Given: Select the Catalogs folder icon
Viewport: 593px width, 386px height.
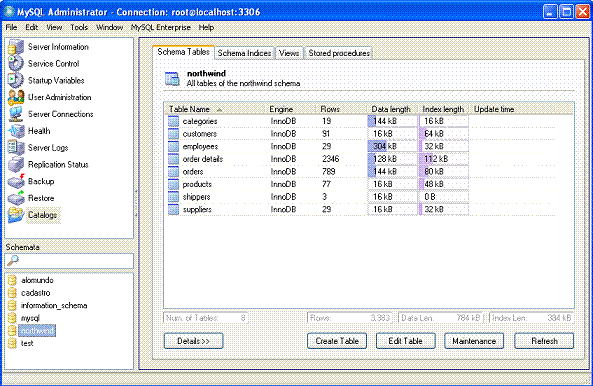Looking at the screenshot, I should [16, 215].
